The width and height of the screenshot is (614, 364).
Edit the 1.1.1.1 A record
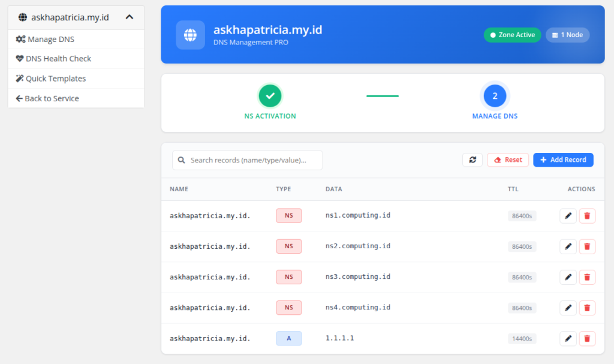click(568, 339)
